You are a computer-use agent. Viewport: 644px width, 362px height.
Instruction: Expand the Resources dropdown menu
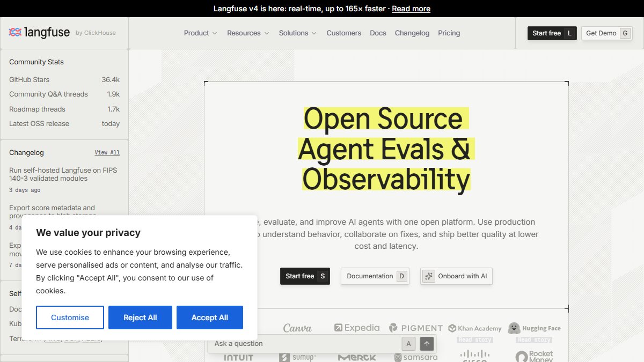[x=248, y=33]
